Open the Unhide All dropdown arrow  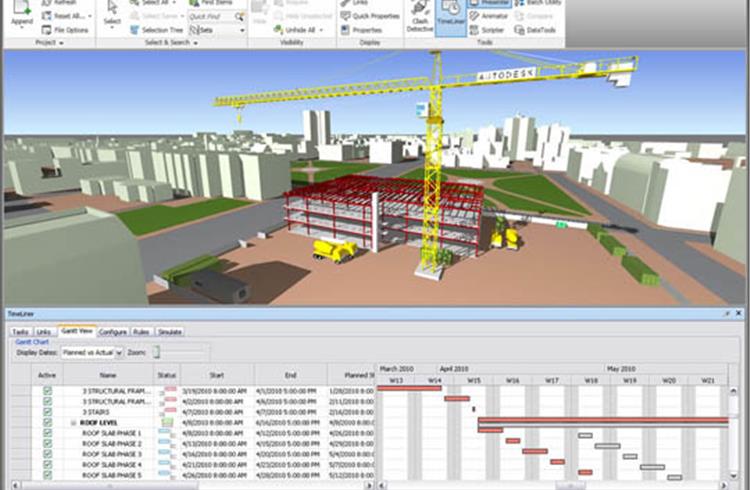click(x=321, y=30)
